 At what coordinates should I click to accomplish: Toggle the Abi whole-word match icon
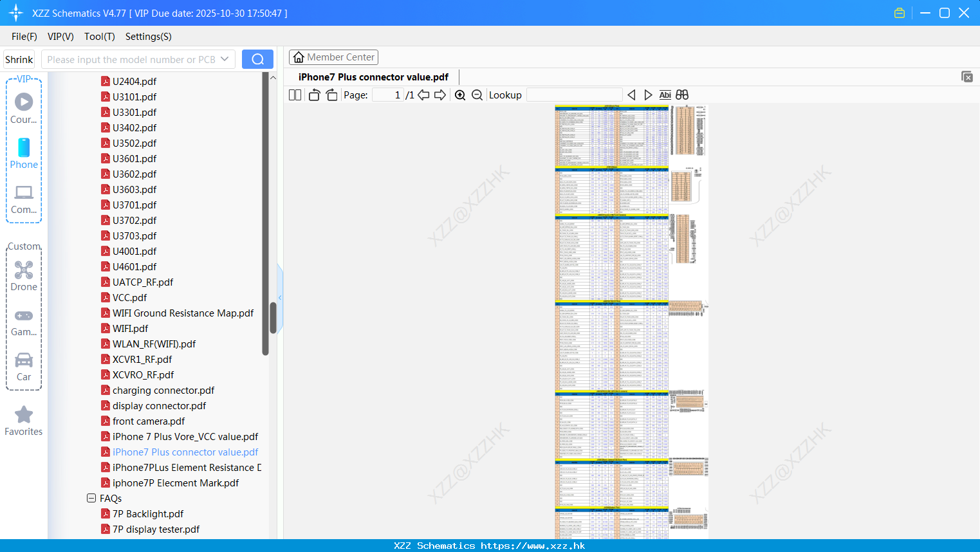(665, 95)
